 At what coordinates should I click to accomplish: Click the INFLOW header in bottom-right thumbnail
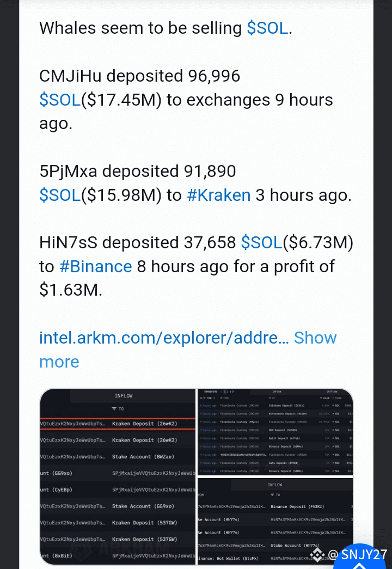pos(275,485)
